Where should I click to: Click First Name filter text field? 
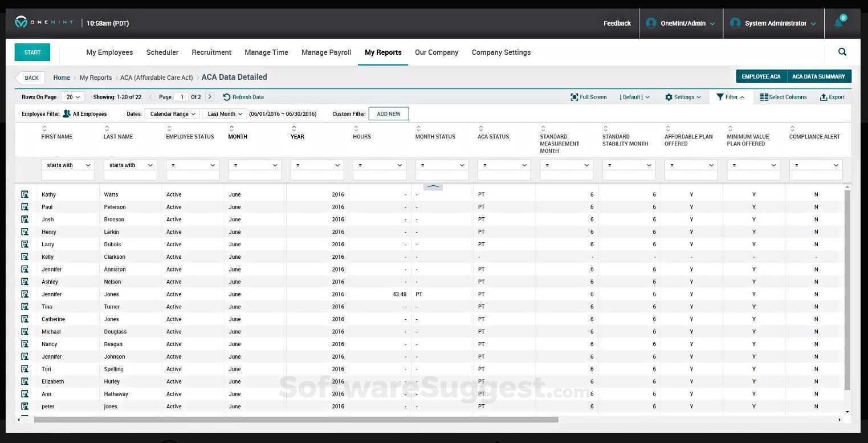point(68,176)
